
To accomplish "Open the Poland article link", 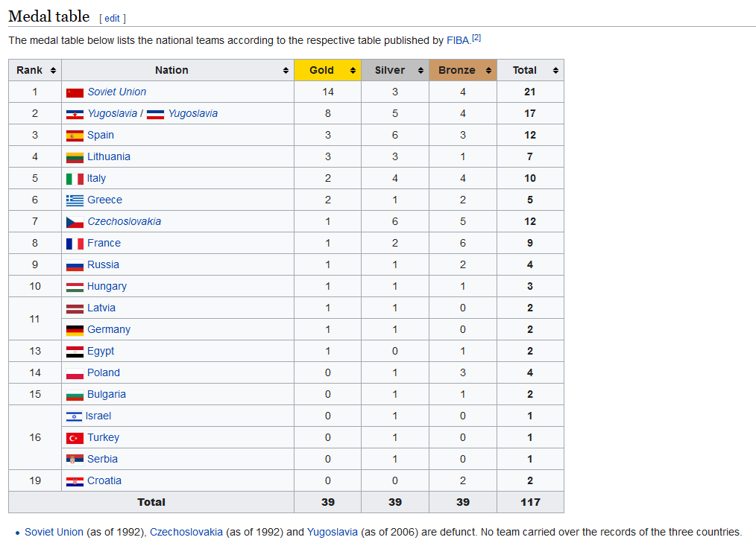I will (x=103, y=373).
